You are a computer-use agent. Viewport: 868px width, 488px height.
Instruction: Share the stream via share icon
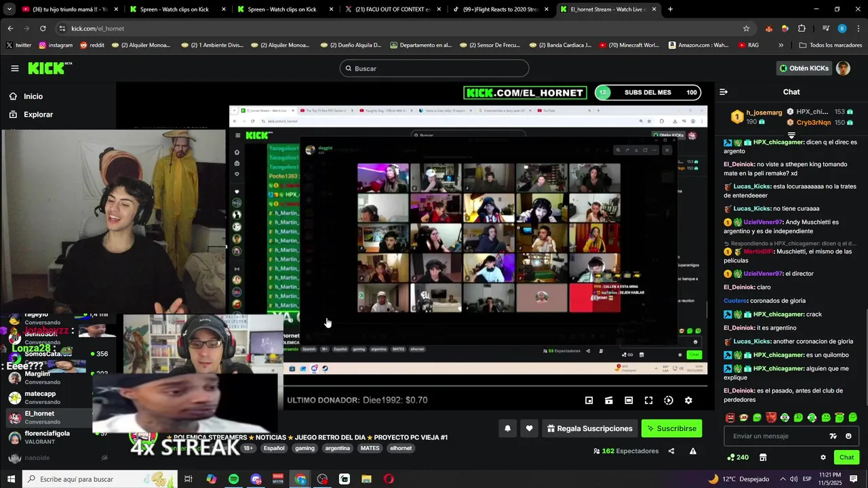[671, 451]
